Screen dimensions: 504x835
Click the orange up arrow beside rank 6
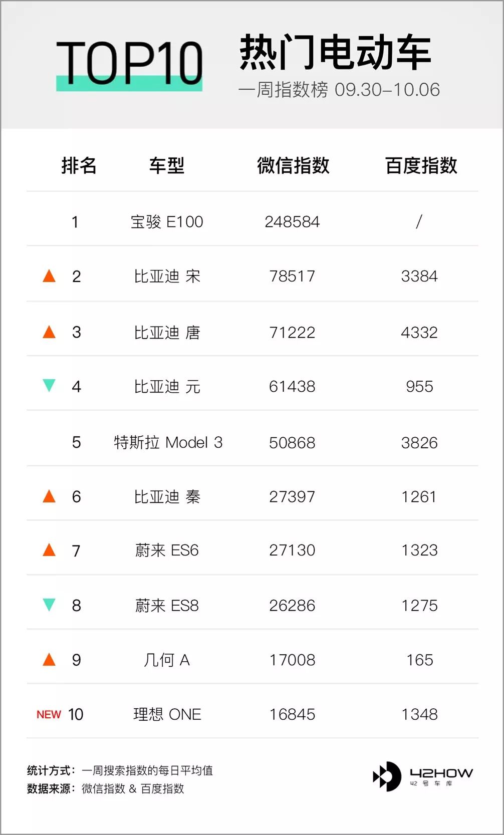coord(49,496)
